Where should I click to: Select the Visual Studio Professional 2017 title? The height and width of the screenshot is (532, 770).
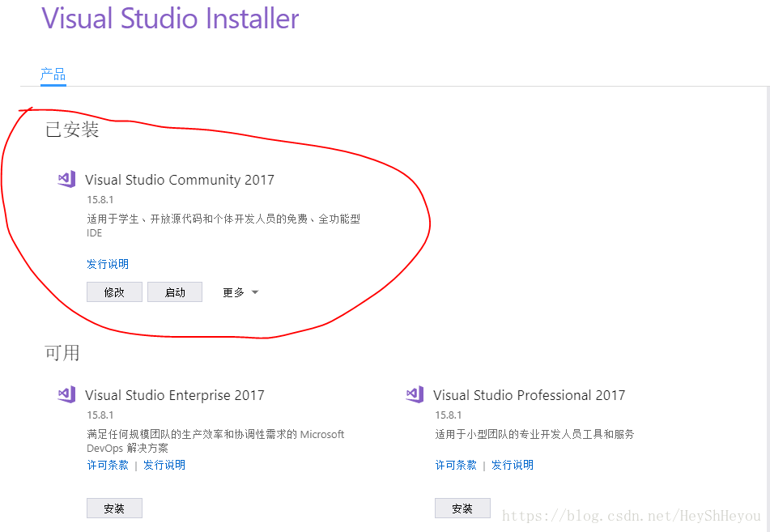coord(530,395)
